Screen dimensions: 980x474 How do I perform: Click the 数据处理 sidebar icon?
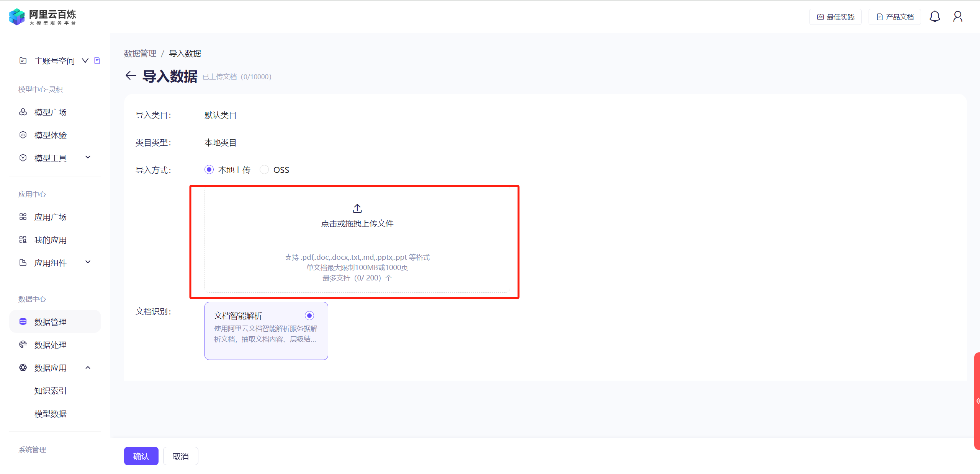23,345
